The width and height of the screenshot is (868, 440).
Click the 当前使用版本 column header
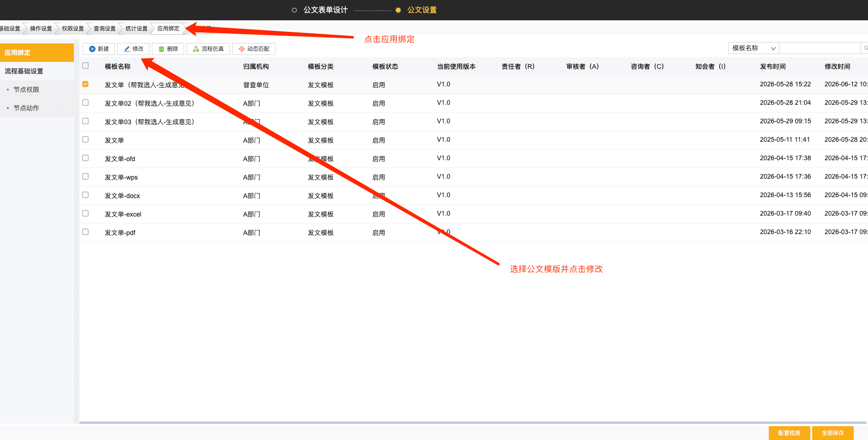456,66
